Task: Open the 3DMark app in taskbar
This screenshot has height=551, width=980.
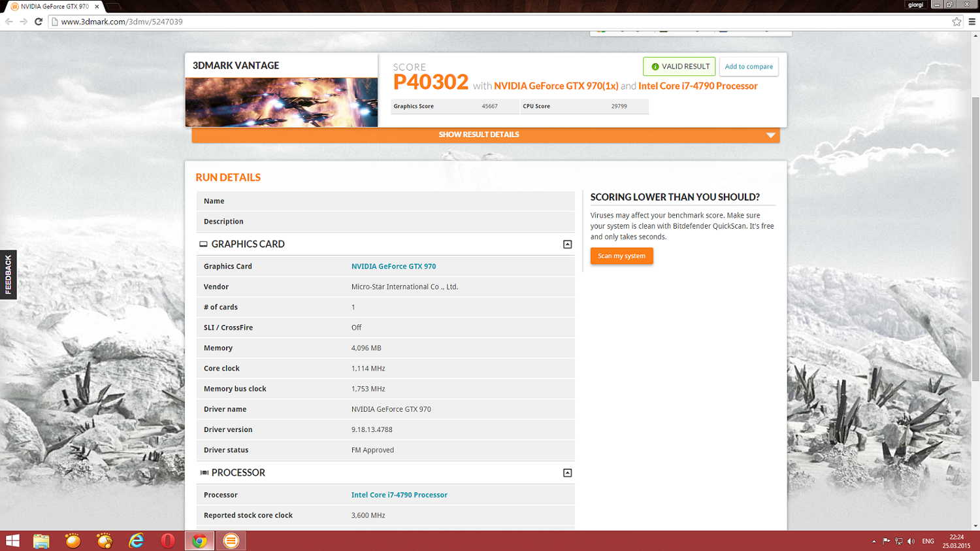Action: click(231, 541)
